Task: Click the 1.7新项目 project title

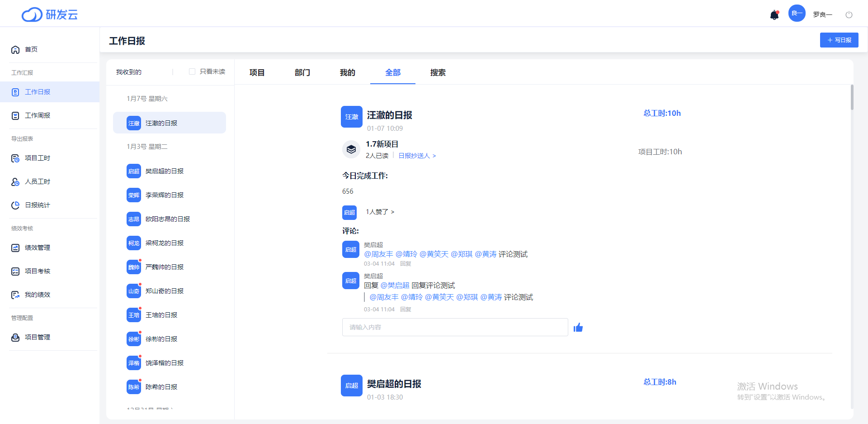Action: tap(382, 144)
